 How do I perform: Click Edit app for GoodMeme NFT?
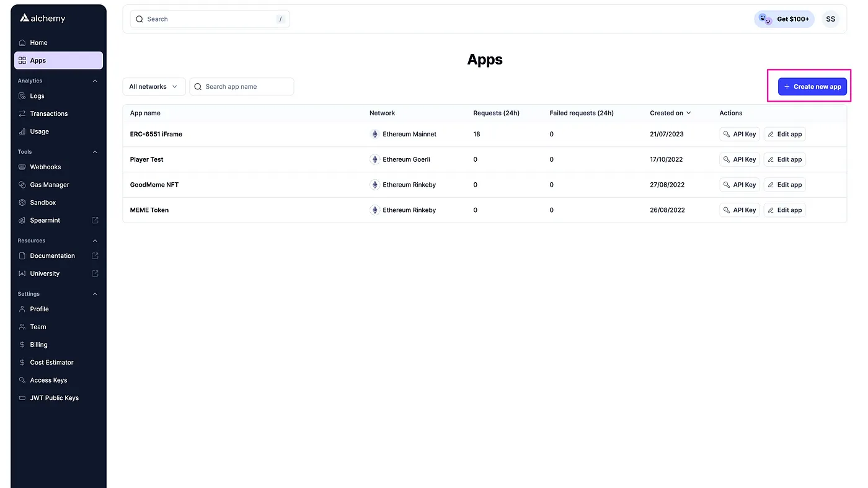coord(784,185)
